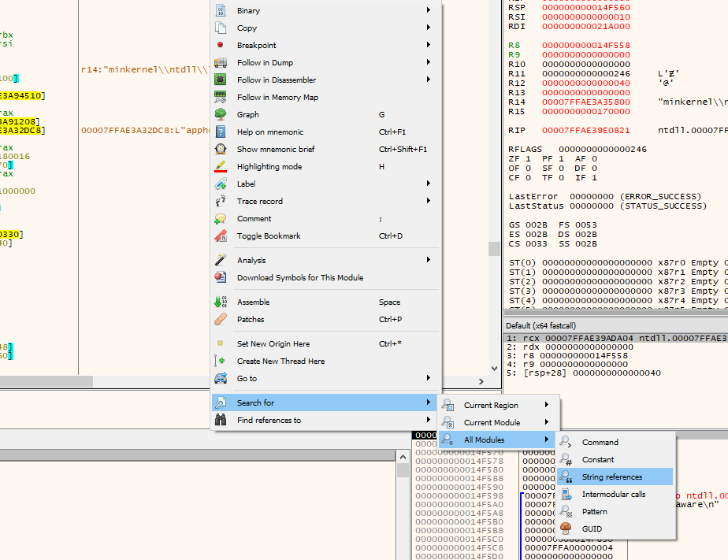Click the Trace record footprints icon
This screenshot has height=560, width=728.
221,201
